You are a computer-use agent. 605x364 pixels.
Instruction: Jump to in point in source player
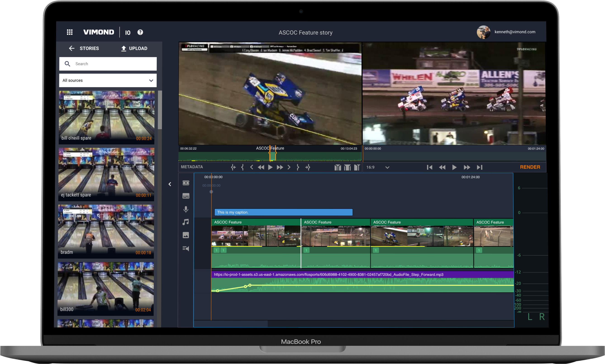tap(233, 167)
